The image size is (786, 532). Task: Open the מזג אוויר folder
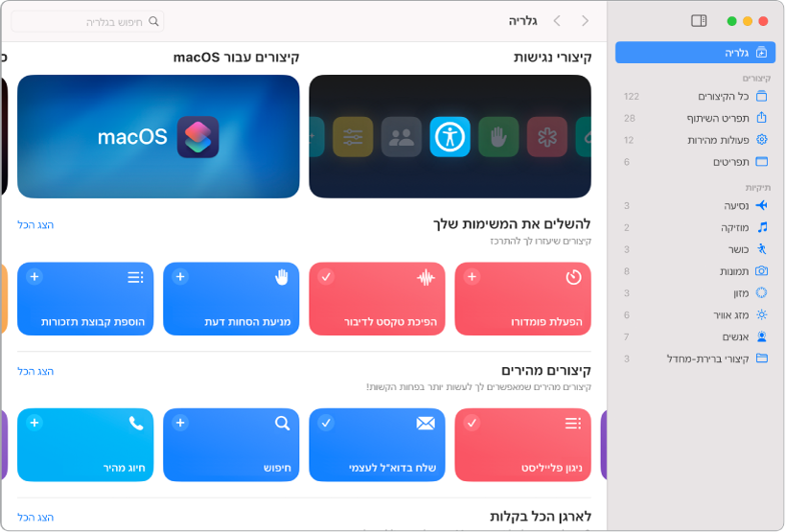pyautogui.click(x=695, y=315)
